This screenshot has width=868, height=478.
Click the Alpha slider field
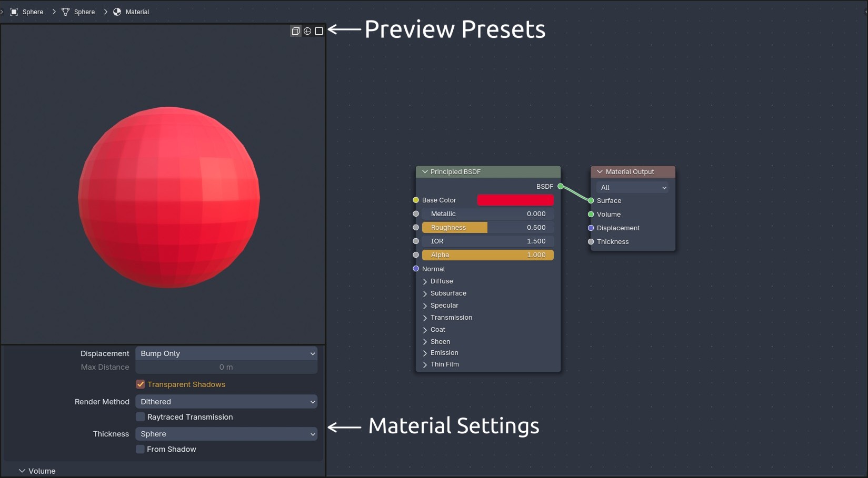tap(488, 255)
